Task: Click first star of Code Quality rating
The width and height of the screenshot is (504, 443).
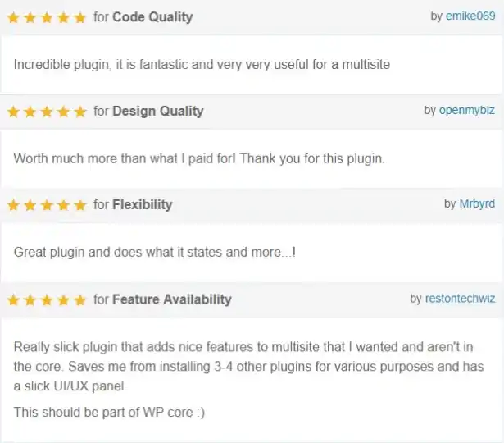Action: pyautogui.click(x=13, y=18)
